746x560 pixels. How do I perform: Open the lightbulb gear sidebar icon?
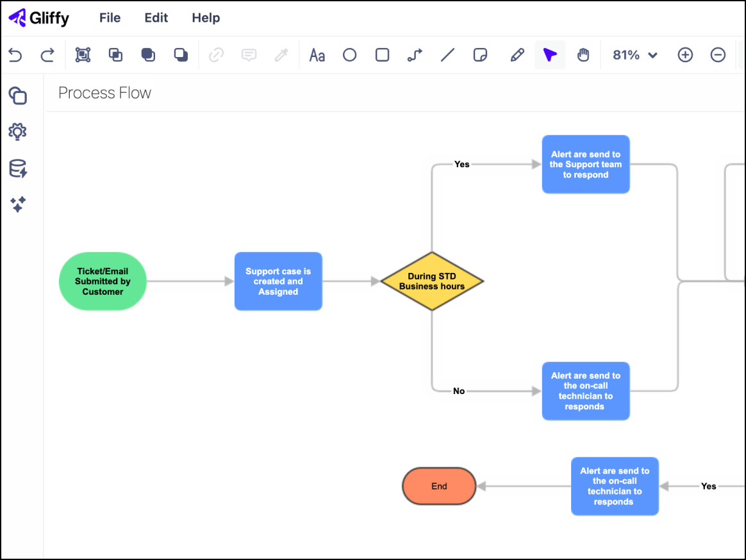coord(17,132)
